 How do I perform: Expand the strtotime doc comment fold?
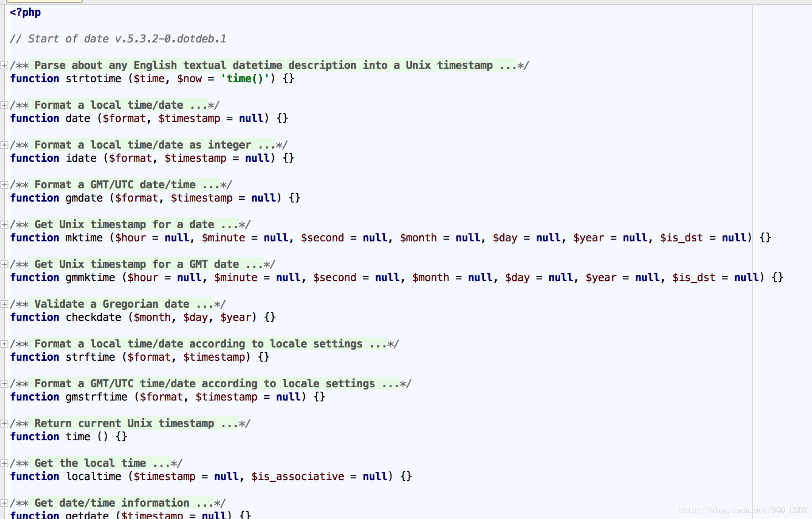4,65
